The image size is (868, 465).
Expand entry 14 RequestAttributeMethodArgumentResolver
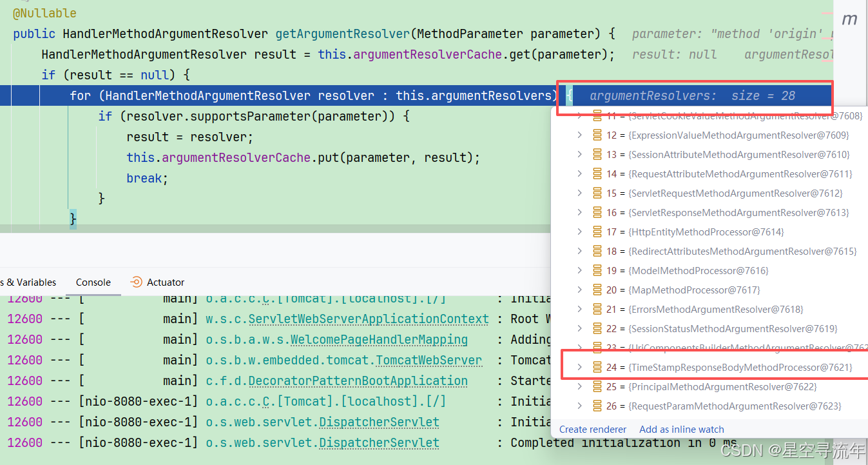pos(579,173)
